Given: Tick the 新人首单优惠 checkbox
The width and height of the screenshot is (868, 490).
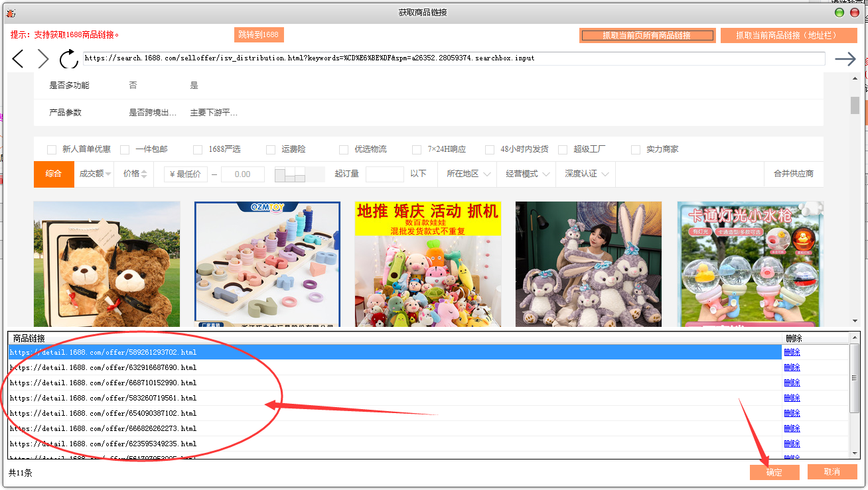Looking at the screenshot, I should coord(52,150).
